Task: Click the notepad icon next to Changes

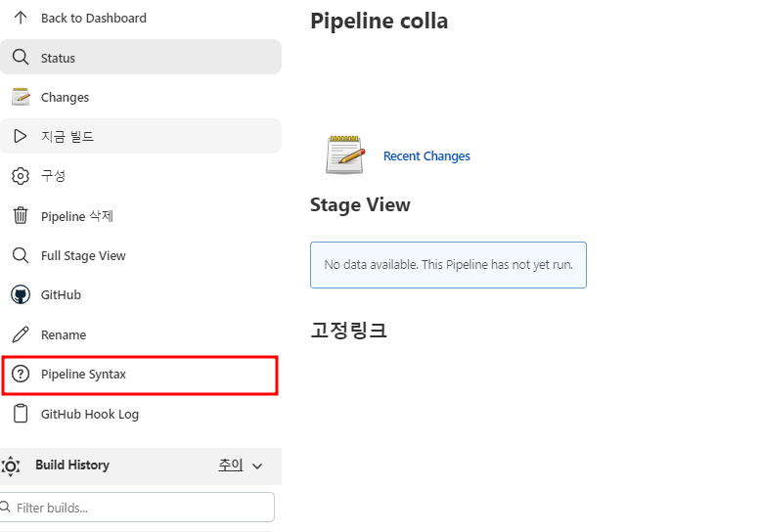Action: 21,97
